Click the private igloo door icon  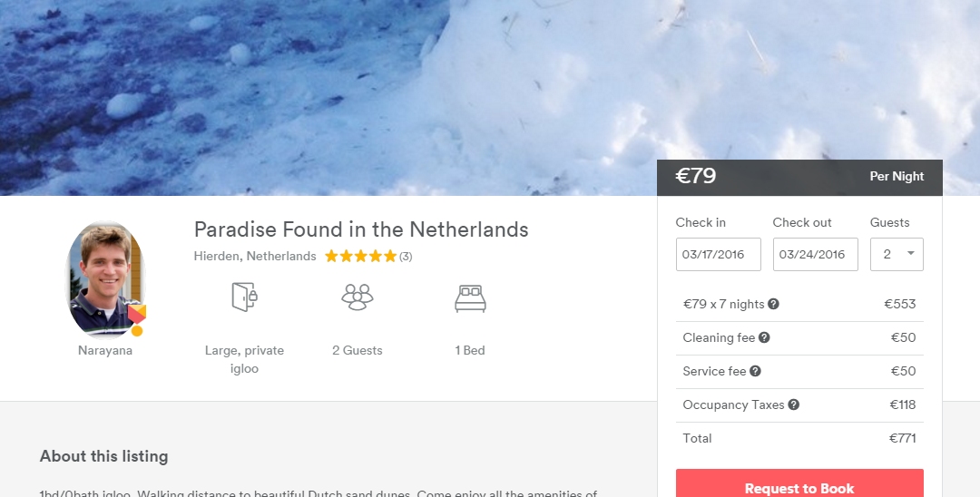point(244,297)
